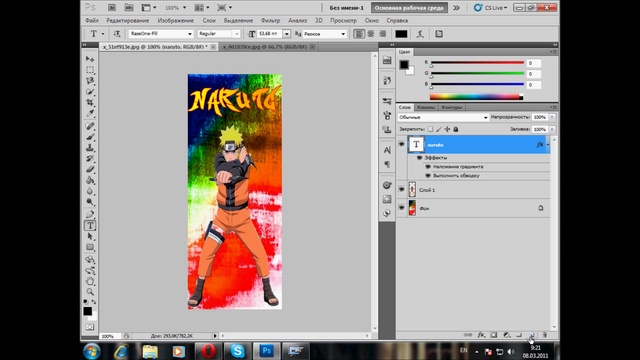
Task: Hide the naruto text layer
Action: coord(402,144)
